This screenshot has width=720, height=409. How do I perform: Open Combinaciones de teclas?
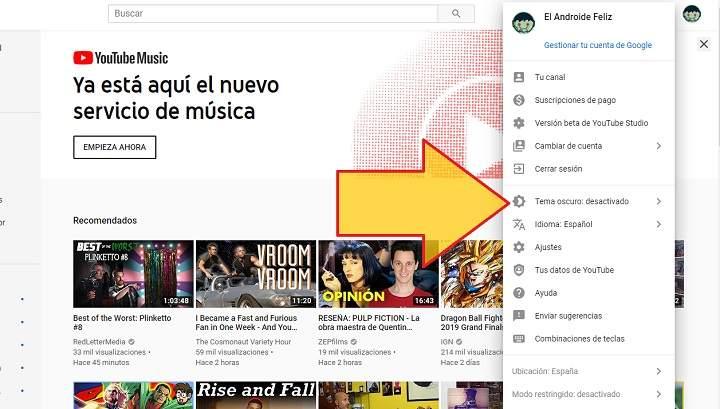pyautogui.click(x=589, y=339)
